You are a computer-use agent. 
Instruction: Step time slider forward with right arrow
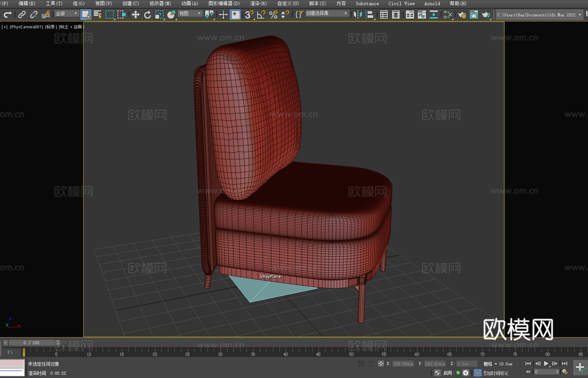point(58,343)
